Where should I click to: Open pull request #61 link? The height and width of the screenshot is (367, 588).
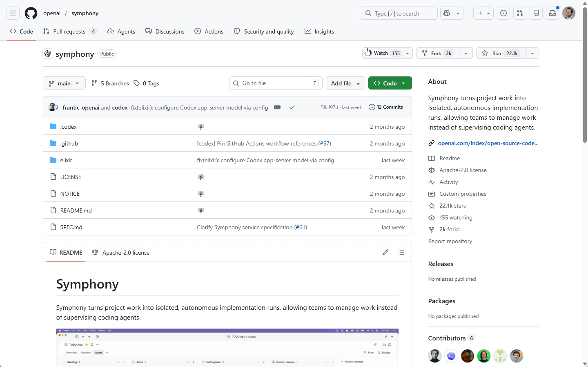(301, 227)
